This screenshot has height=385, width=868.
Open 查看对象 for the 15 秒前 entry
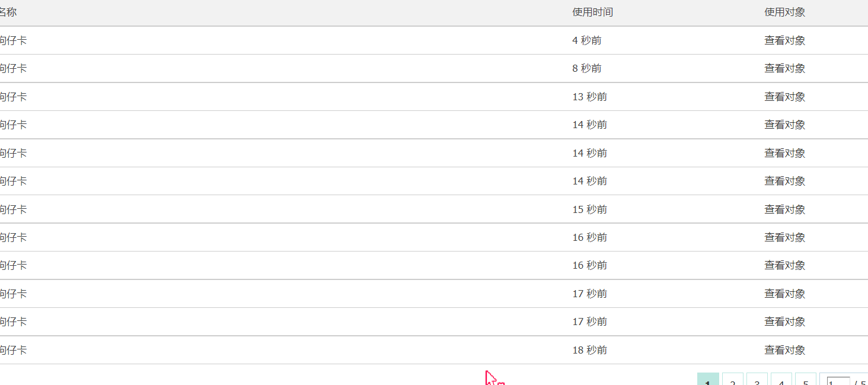click(x=784, y=209)
